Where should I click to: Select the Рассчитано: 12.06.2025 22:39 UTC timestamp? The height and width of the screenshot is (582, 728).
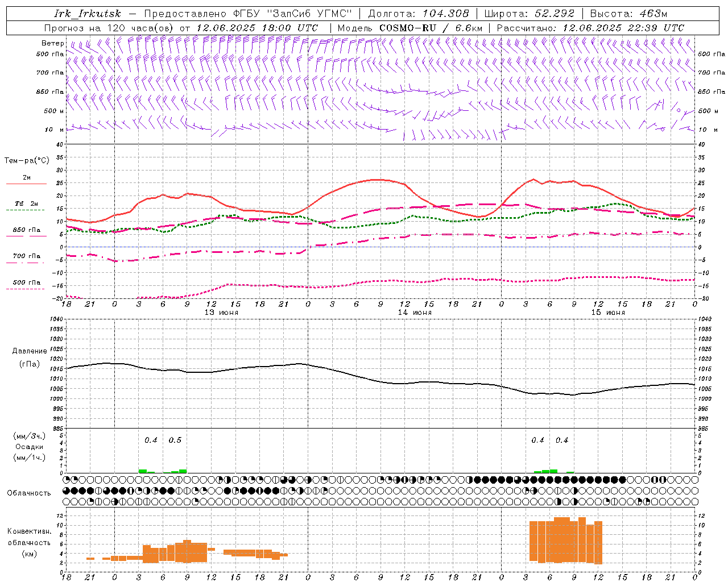click(x=590, y=28)
